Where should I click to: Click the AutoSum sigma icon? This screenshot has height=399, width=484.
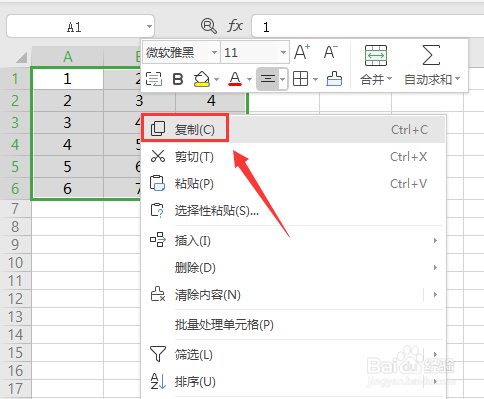pyautogui.click(x=431, y=55)
